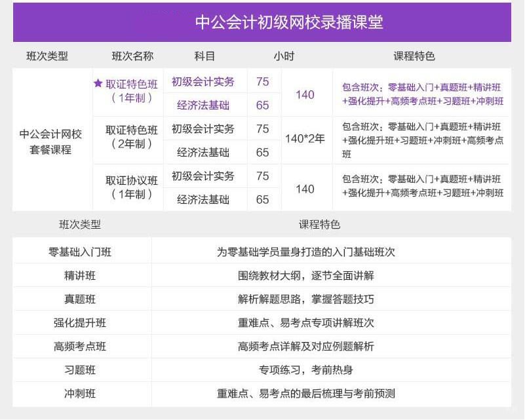The width and height of the screenshot is (525, 420).
Task: Select the 班次名称 column header
Action: (x=132, y=56)
